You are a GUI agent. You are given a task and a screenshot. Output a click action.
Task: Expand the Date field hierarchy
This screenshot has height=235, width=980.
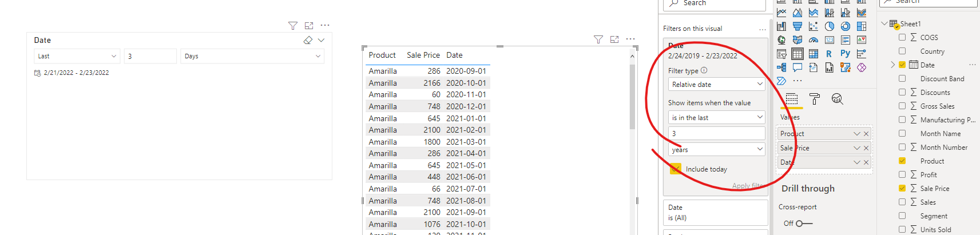tap(893, 65)
